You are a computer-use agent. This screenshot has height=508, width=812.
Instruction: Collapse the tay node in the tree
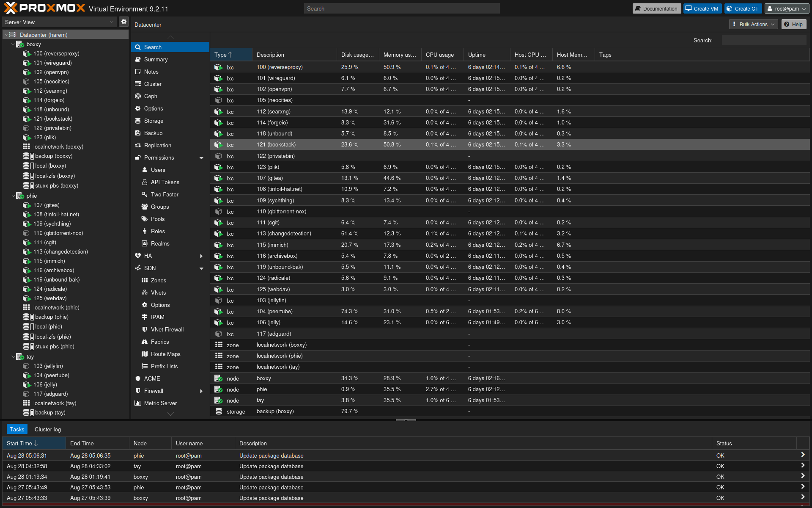click(x=13, y=356)
